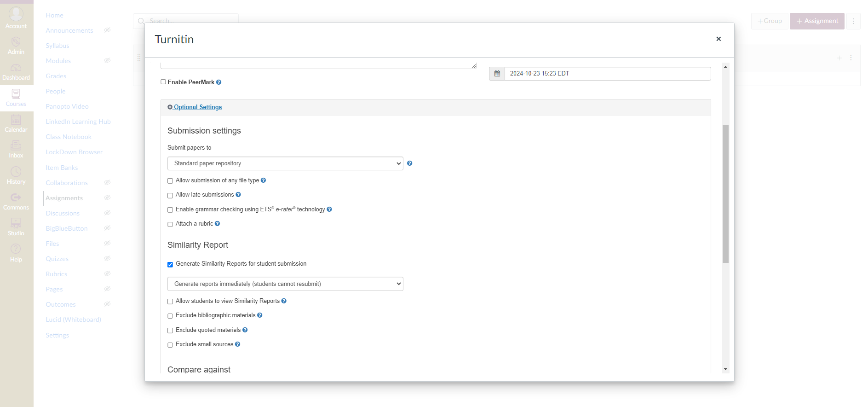Click the Enable PeerMark help icon

[219, 82]
